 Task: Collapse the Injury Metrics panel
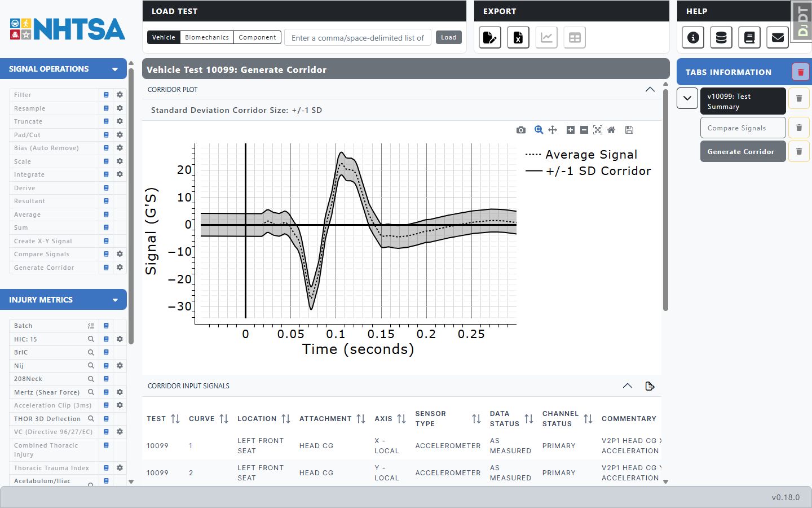tap(115, 300)
